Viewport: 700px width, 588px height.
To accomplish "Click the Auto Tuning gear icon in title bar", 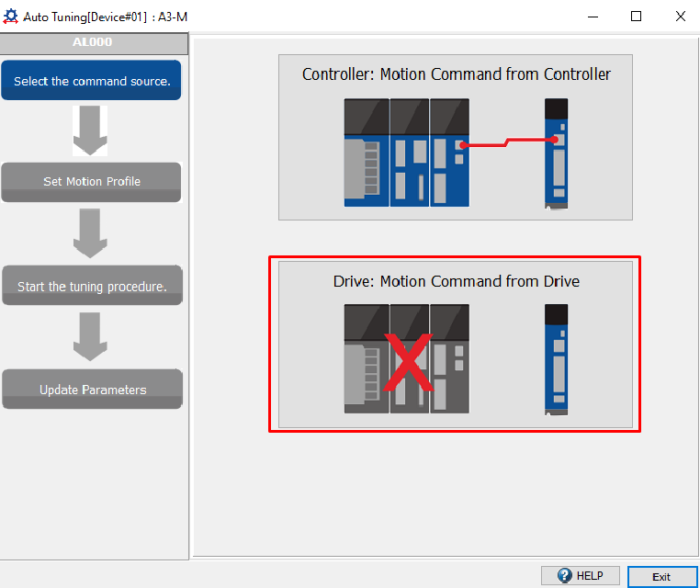I will 11,17.
